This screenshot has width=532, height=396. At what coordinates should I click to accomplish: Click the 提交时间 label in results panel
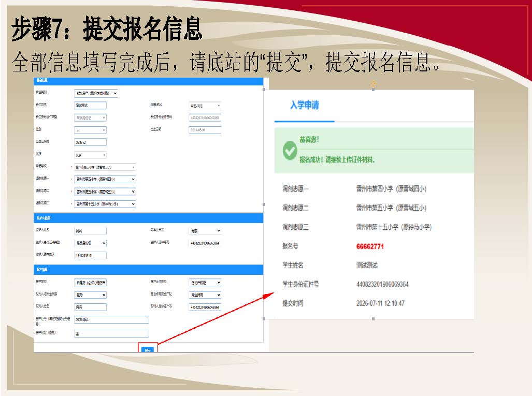tap(293, 303)
